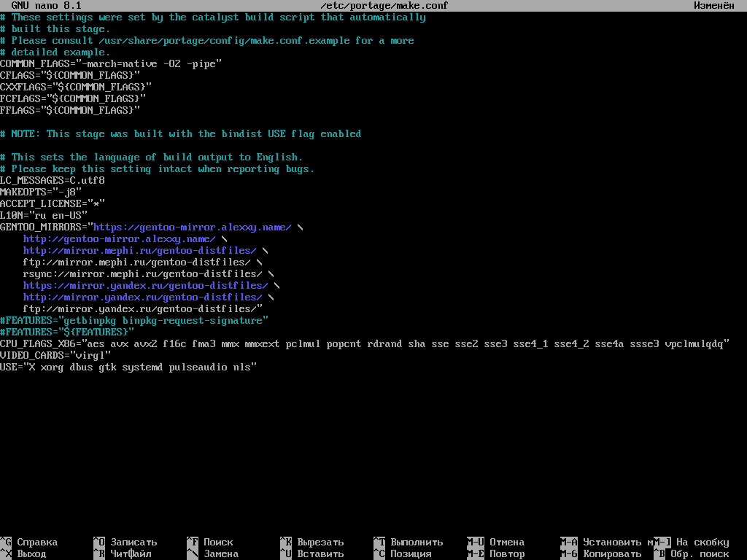Click the 'built this stage.' comment line

click(x=55, y=28)
